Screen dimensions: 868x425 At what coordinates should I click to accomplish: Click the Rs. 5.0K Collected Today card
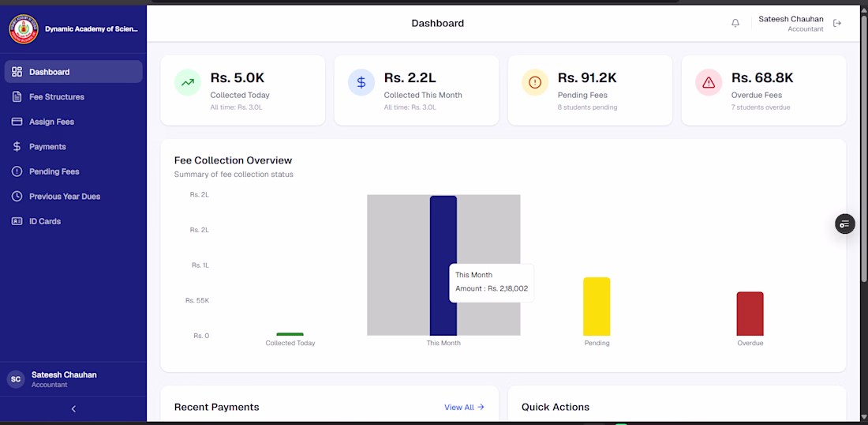242,90
